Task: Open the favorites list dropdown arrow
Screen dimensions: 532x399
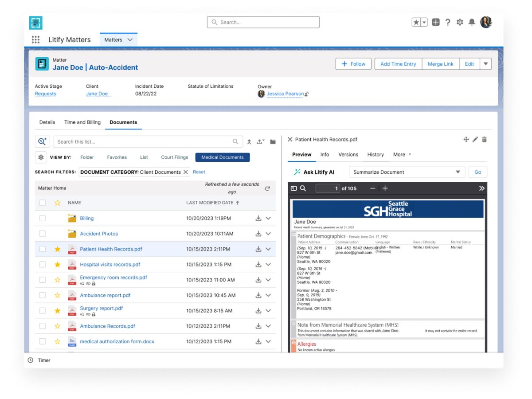Action: 424,22
